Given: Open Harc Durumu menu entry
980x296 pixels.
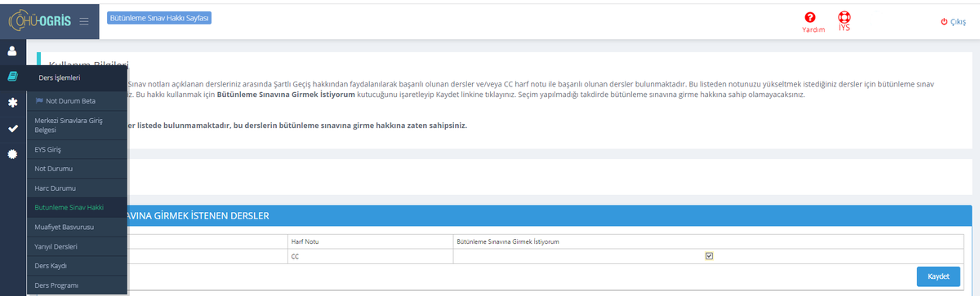Looking at the screenshot, I should pos(77,188).
